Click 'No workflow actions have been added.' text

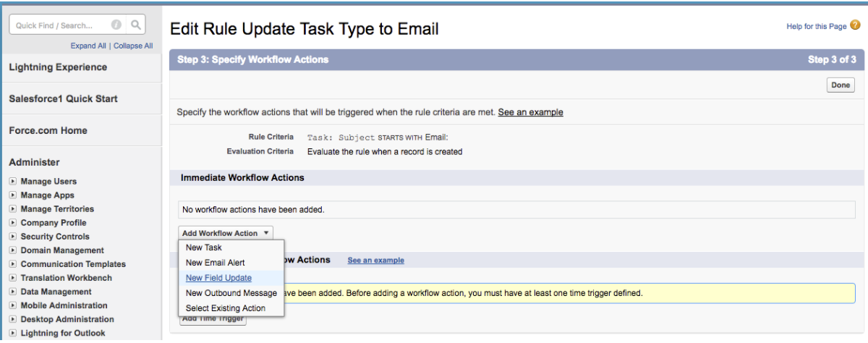253,210
